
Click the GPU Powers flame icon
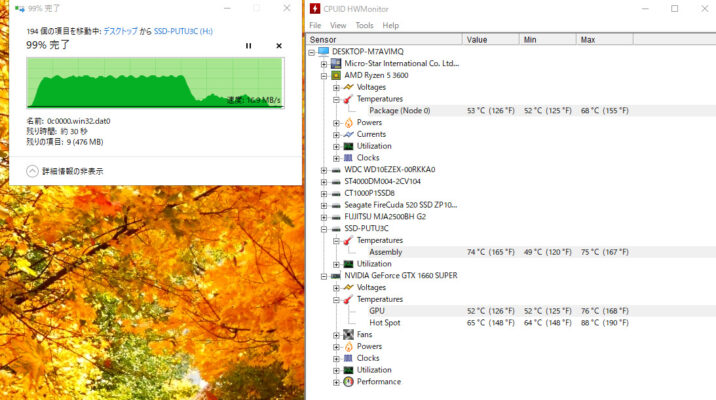[x=348, y=347]
